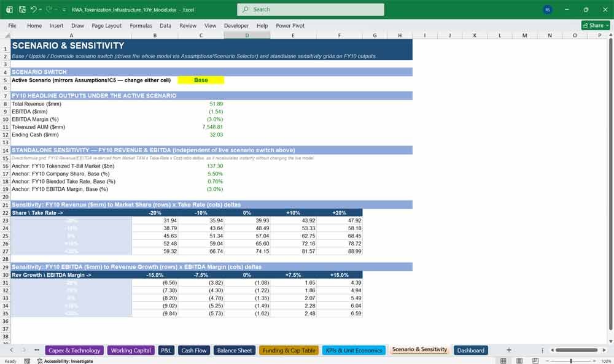The image size is (614, 364).
Task: Open the Insert ribbon tab
Action: click(x=56, y=25)
